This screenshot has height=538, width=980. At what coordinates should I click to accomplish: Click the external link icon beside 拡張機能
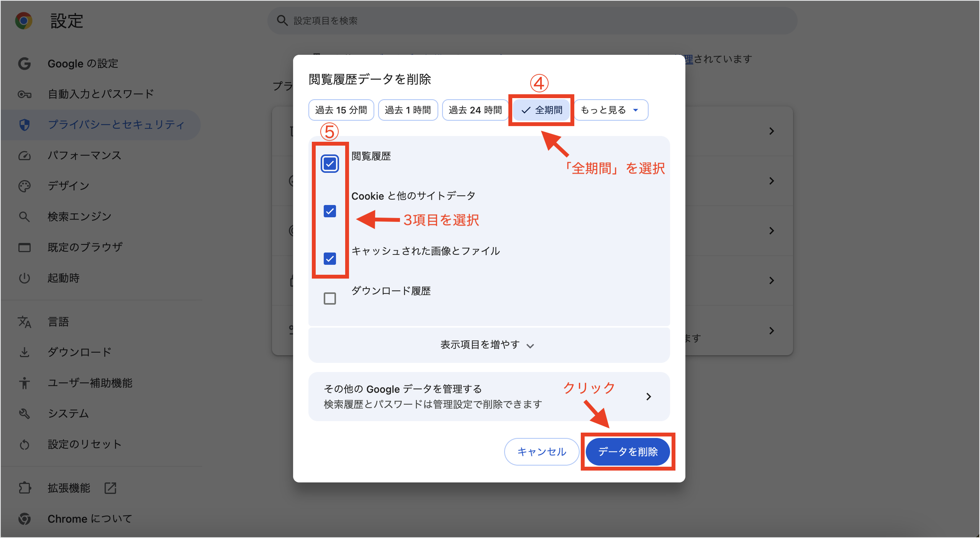click(x=110, y=488)
